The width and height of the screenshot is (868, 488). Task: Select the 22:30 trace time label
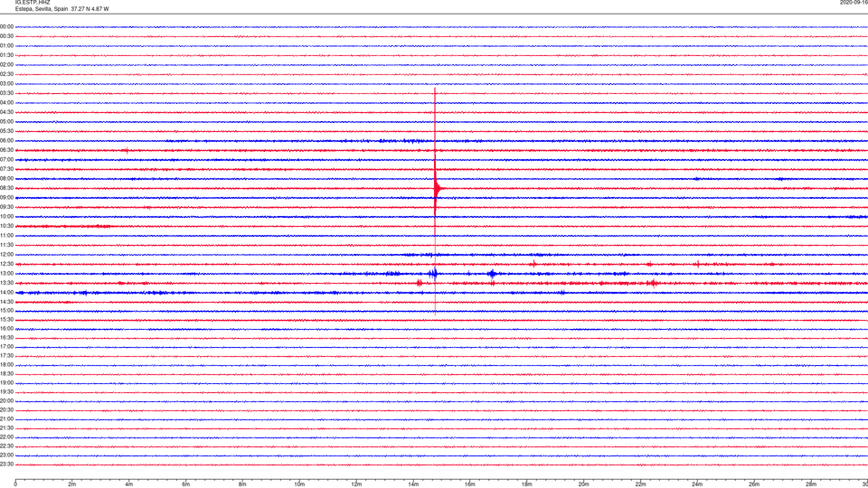(6, 446)
